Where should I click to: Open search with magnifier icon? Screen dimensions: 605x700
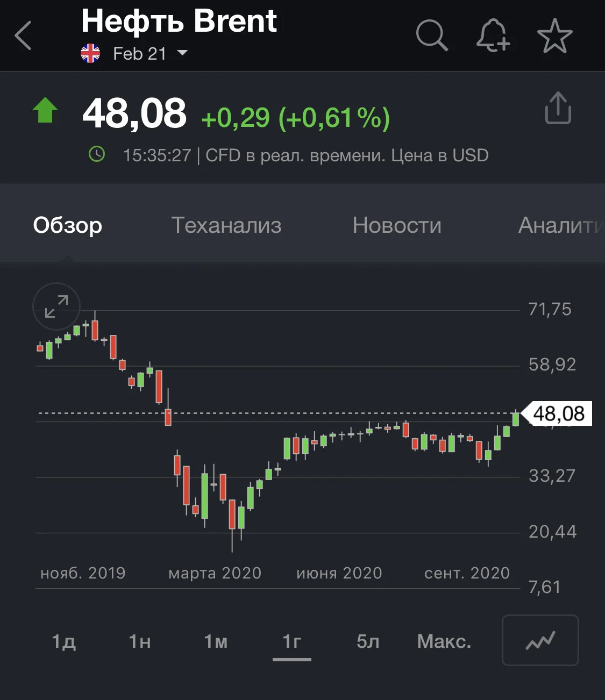point(432,35)
